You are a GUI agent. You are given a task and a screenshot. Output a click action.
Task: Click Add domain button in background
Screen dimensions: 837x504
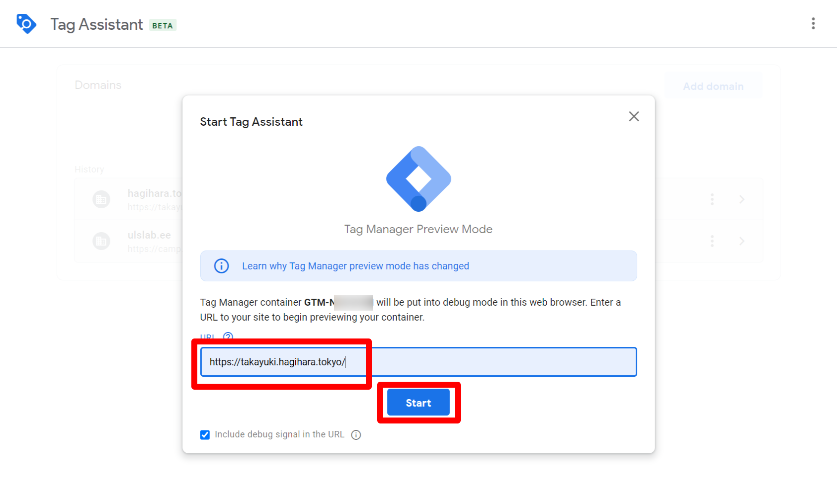tap(713, 86)
